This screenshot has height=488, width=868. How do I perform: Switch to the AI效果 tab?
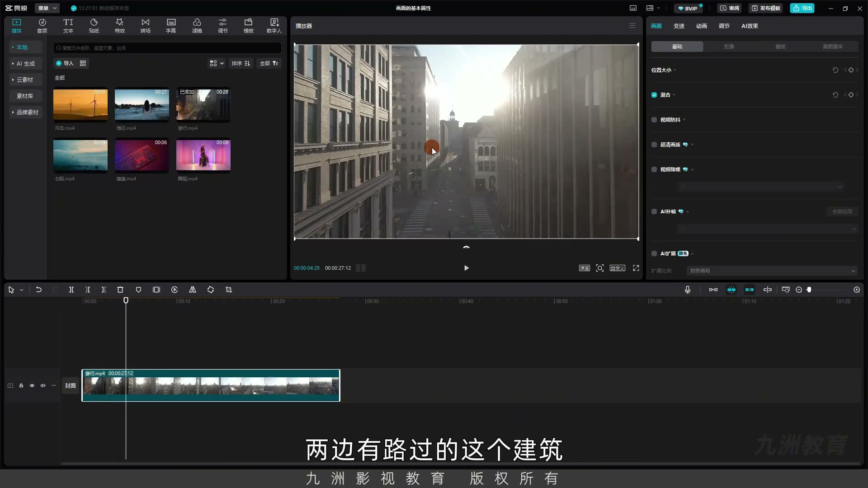(750, 26)
